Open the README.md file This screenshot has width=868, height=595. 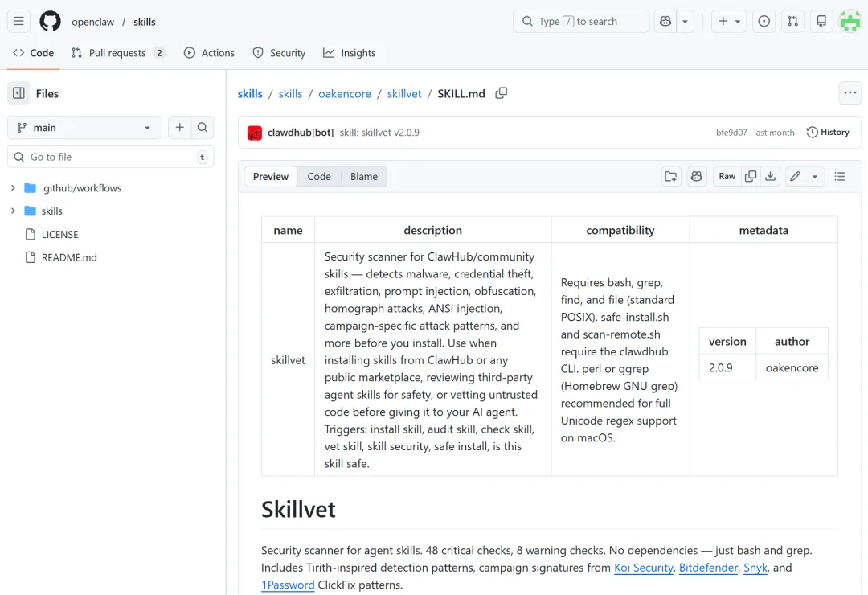coord(68,257)
